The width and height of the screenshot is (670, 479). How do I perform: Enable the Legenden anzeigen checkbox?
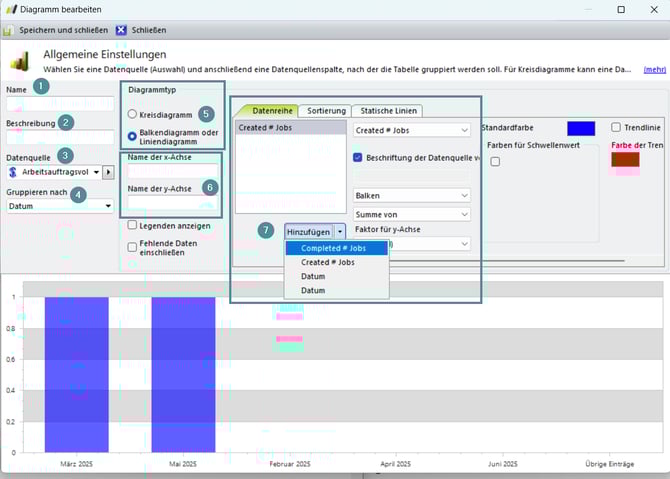tap(133, 225)
